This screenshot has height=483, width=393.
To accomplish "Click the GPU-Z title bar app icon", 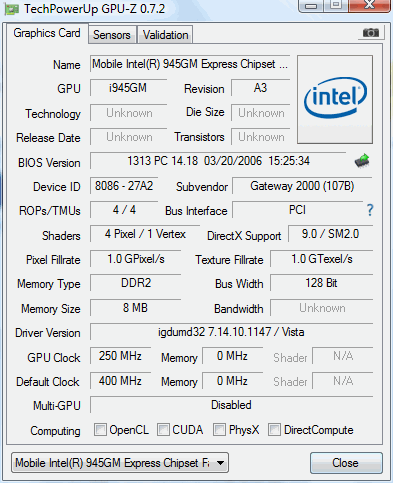I will [11, 9].
